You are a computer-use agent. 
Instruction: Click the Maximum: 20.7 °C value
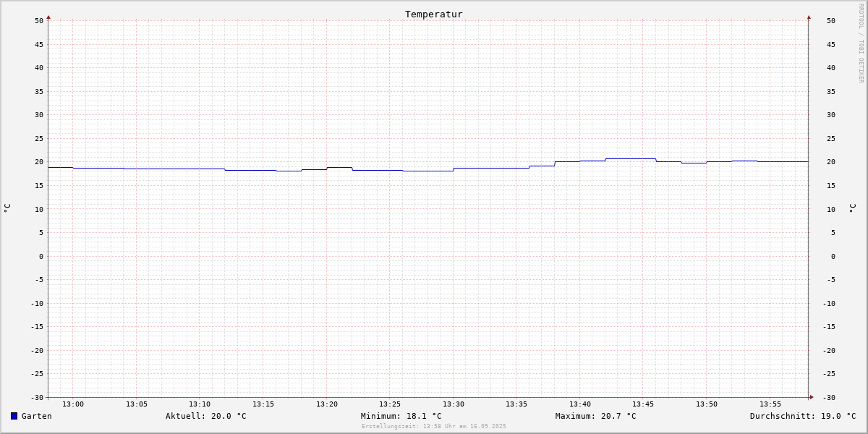click(596, 416)
